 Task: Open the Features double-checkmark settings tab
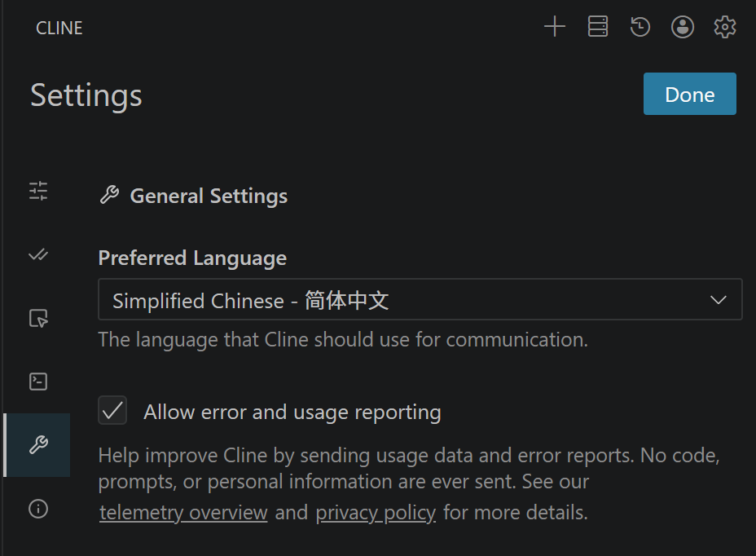click(x=38, y=254)
